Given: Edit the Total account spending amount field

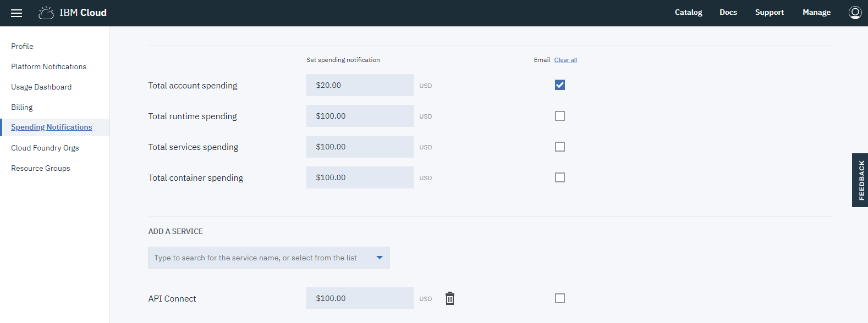Looking at the screenshot, I should 360,85.
